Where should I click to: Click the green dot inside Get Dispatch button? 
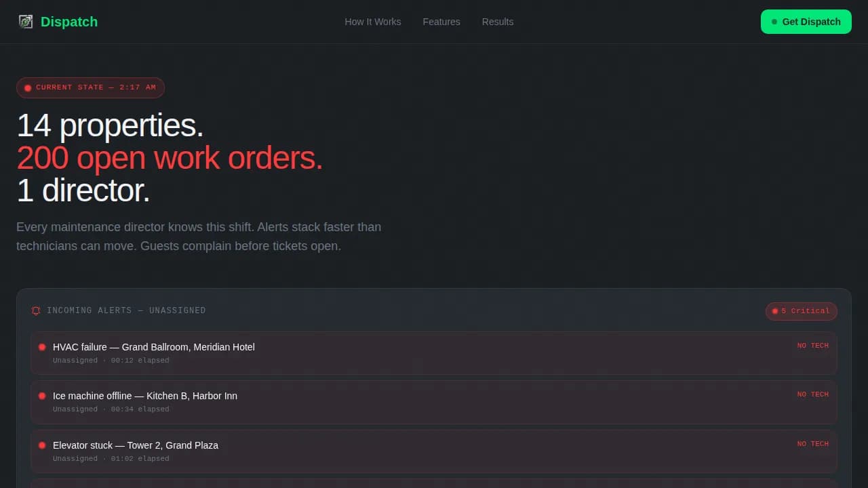pyautogui.click(x=774, y=22)
